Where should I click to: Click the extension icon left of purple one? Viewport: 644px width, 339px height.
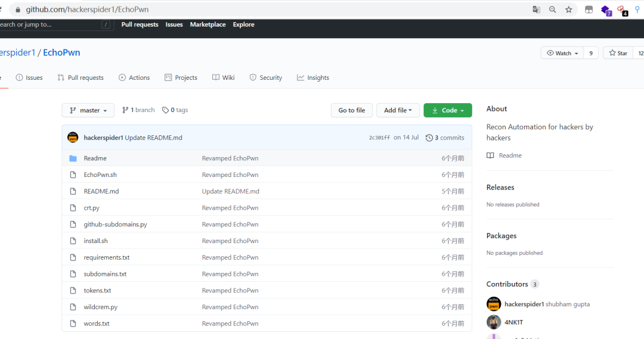pos(589,10)
